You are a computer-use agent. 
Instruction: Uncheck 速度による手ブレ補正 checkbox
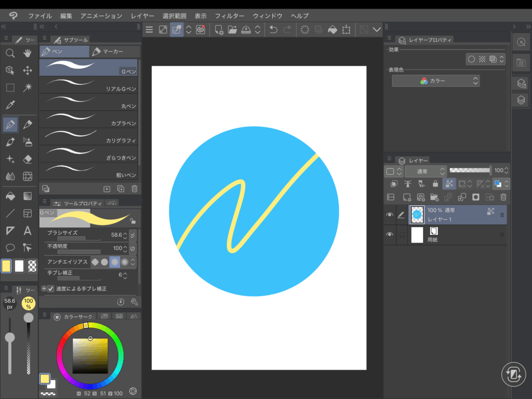point(51,289)
